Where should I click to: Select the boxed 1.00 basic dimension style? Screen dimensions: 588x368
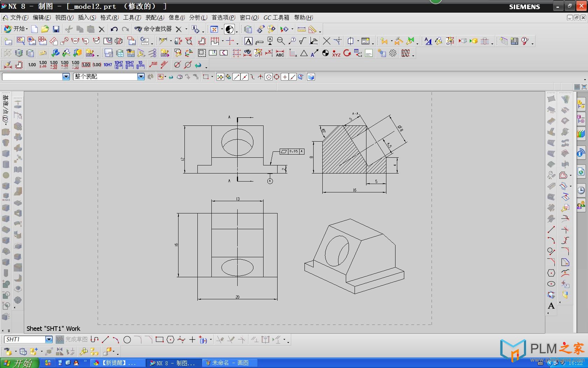click(86, 65)
